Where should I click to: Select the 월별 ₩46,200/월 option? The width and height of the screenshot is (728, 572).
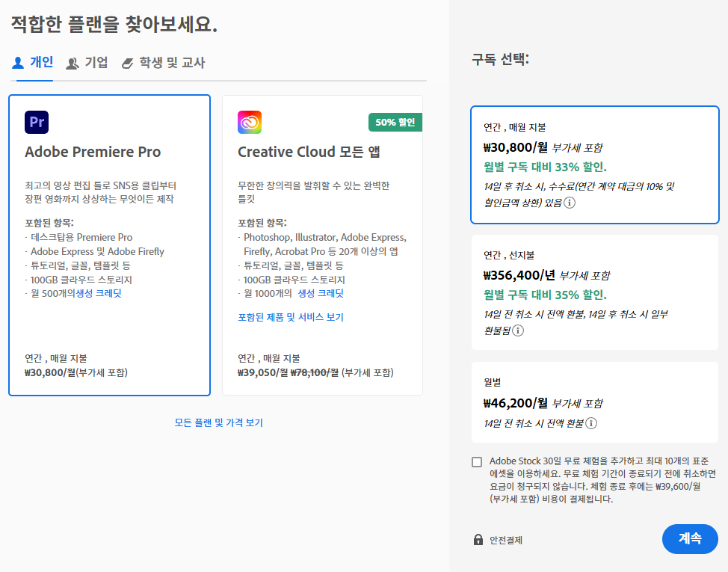click(x=595, y=402)
